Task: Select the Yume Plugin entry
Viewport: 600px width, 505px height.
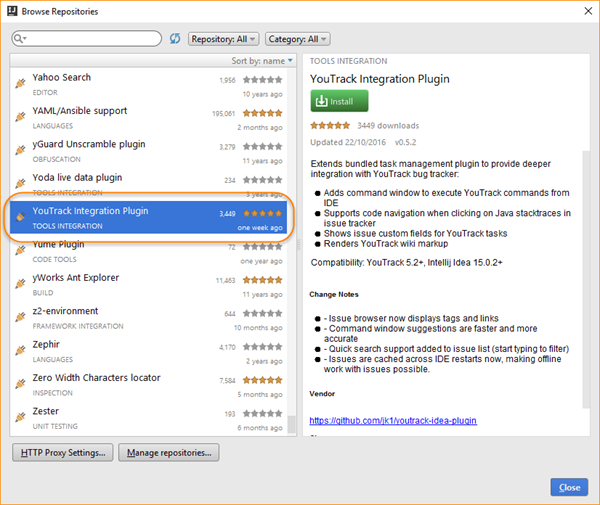Action: [148, 251]
